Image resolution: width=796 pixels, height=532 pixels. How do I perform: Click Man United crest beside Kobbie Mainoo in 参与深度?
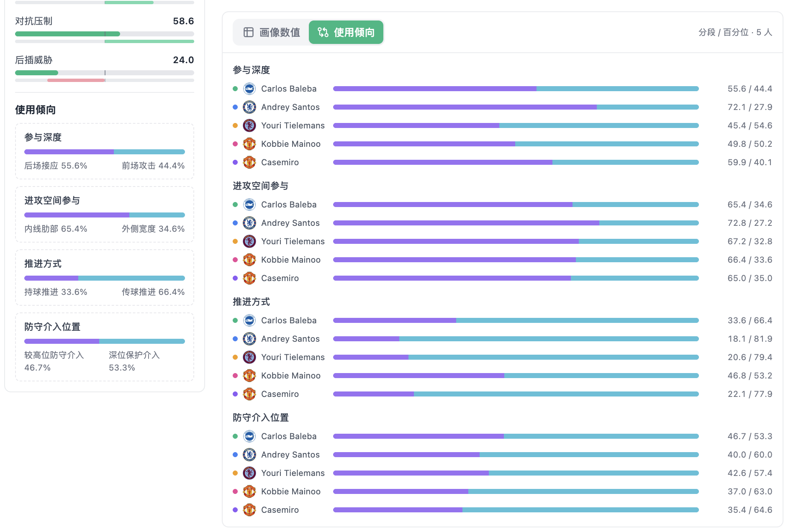[249, 144]
